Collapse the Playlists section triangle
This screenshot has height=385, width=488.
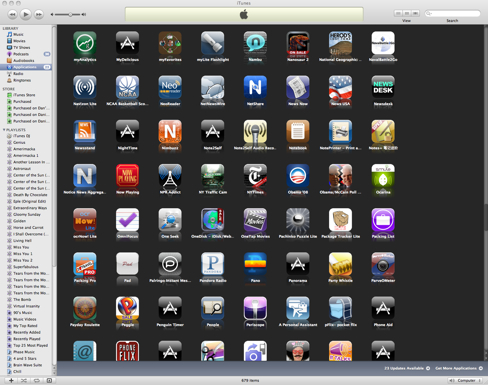pos(4,130)
